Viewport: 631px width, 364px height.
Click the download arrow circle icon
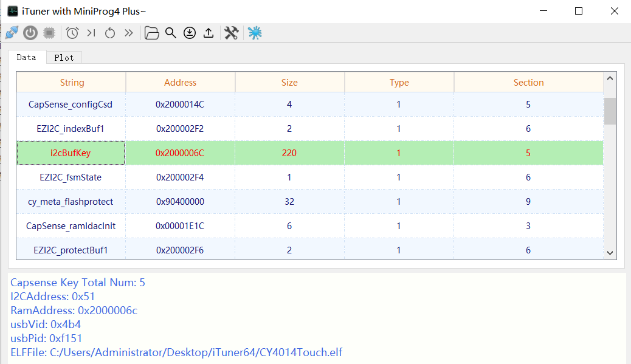190,33
